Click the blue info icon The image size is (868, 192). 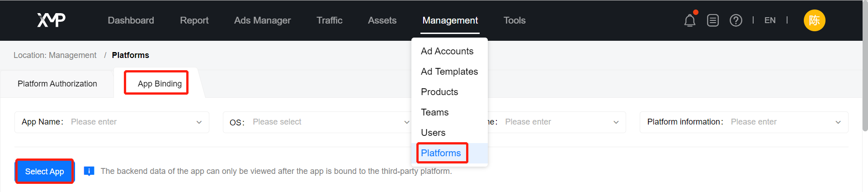coord(89,171)
